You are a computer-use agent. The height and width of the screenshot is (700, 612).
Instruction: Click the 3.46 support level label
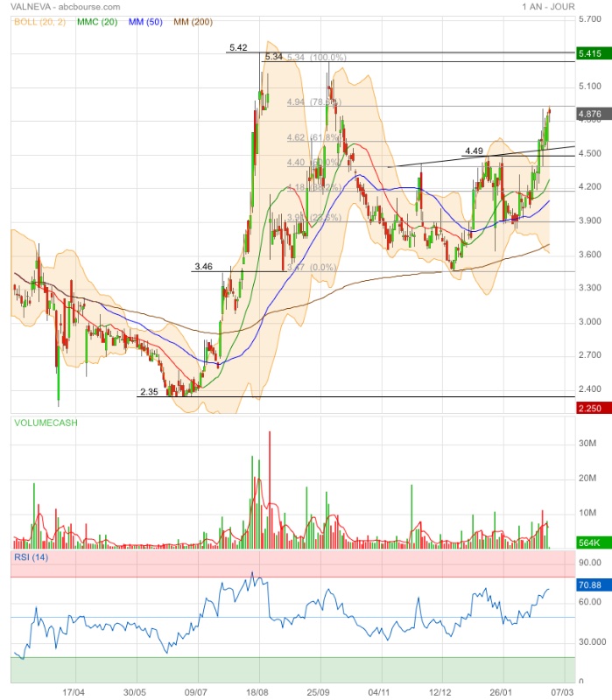(x=203, y=267)
